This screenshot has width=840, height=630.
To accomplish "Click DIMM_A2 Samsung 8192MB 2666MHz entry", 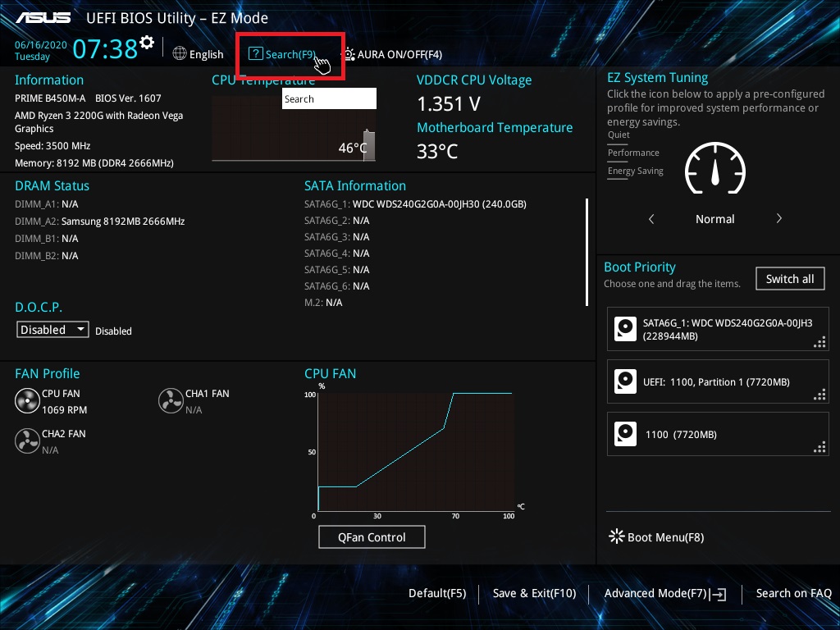I will (x=99, y=221).
